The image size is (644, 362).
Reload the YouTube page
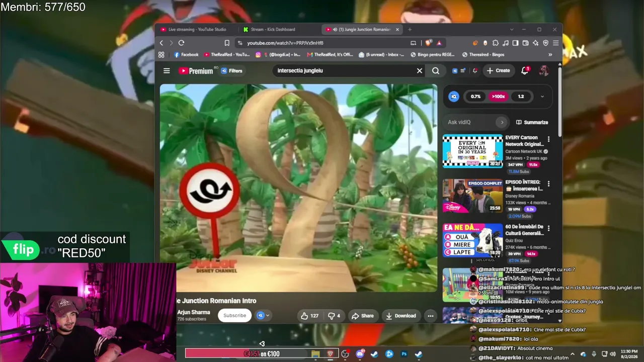click(181, 43)
